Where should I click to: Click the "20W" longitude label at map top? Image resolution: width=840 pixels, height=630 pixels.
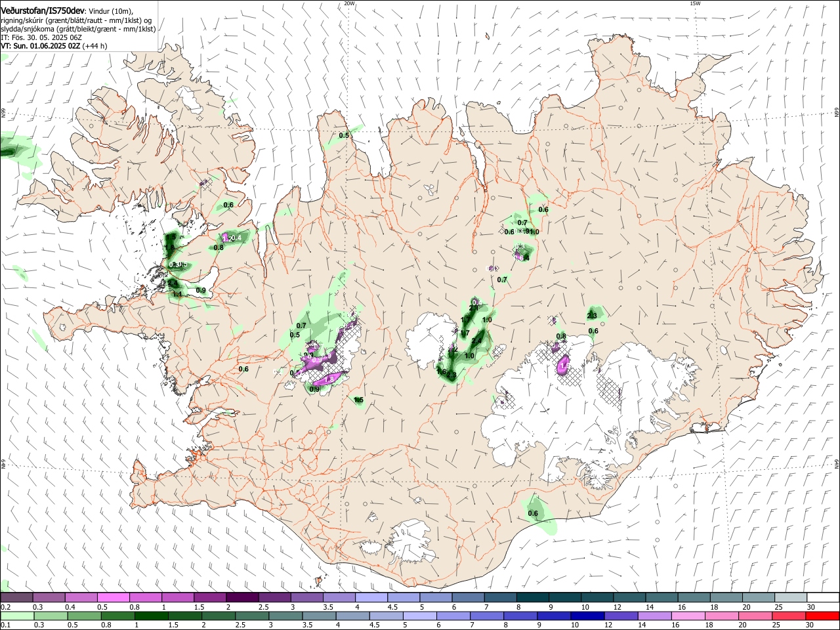[349, 3]
